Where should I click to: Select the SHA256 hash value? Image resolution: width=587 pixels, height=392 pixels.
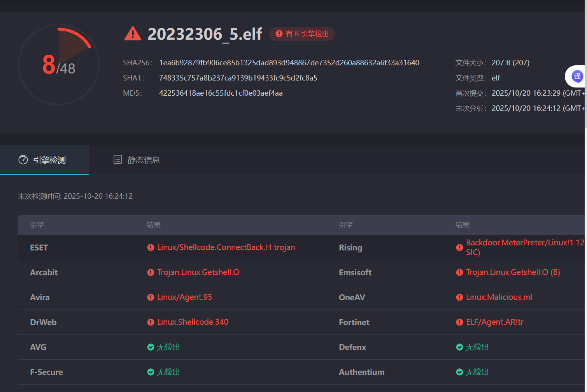[289, 63]
